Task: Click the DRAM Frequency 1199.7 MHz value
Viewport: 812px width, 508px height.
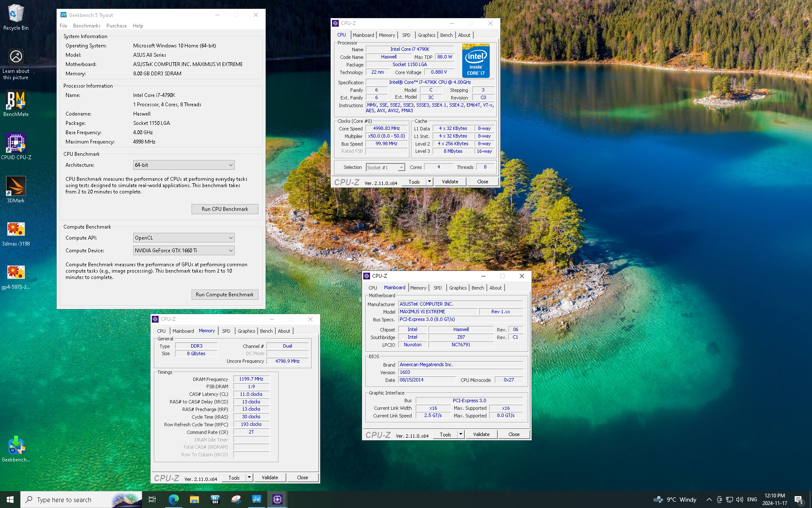Action: [251, 379]
